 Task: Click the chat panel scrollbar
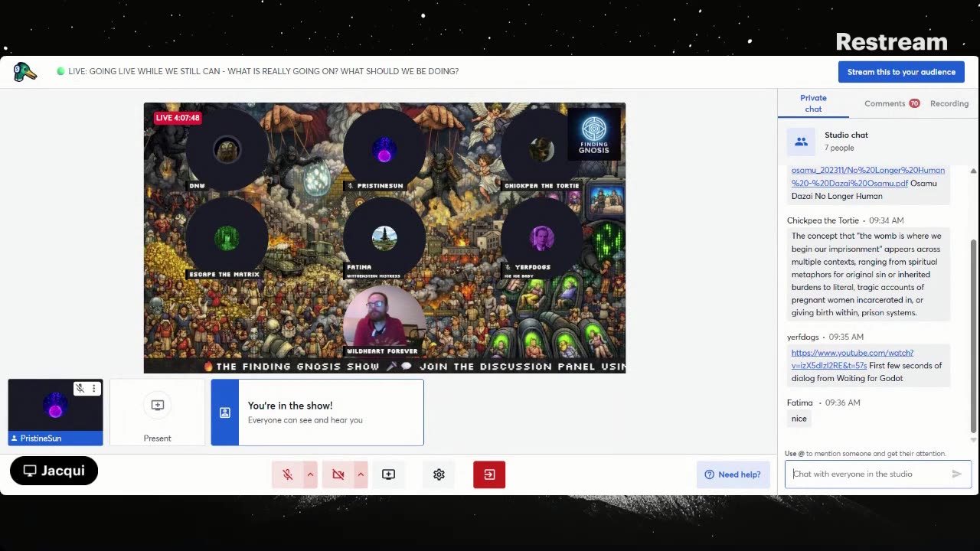974,337
